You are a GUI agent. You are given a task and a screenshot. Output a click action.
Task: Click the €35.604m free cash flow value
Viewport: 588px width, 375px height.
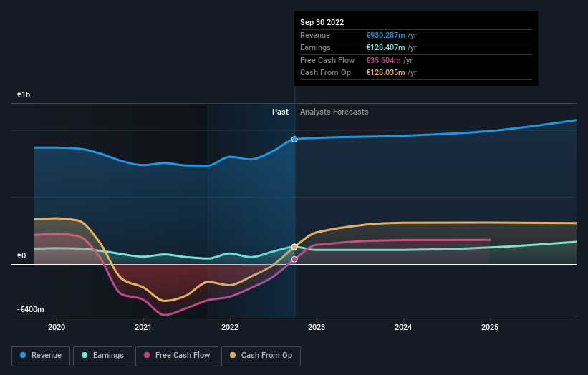(383, 60)
